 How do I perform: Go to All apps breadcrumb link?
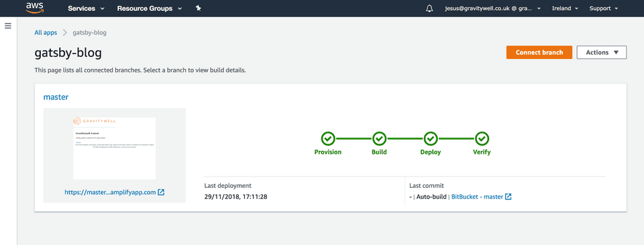pos(46,32)
